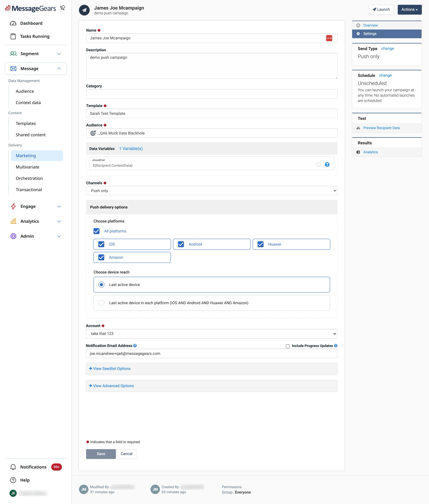
Task: Select the Last active device radio
Action: pyautogui.click(x=101, y=285)
